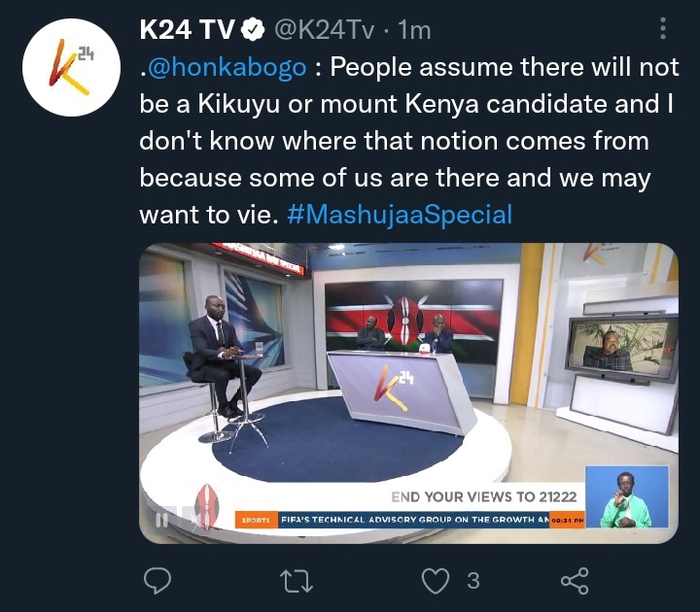
Task: Pause the embedded video
Action: (x=161, y=520)
